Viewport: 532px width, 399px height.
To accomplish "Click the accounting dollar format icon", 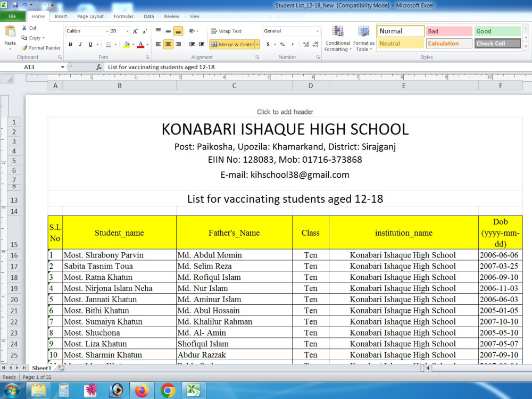I will [268, 45].
